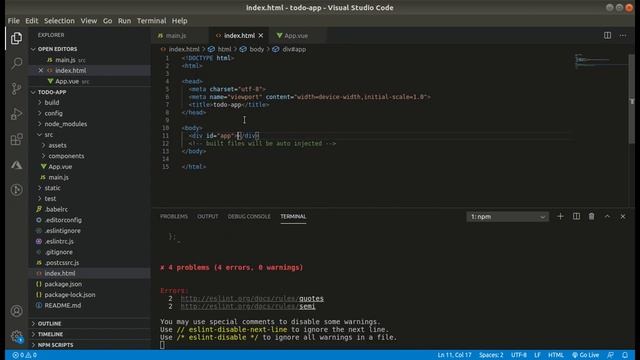
Task: Expand the test folder
Action: (x=50, y=198)
